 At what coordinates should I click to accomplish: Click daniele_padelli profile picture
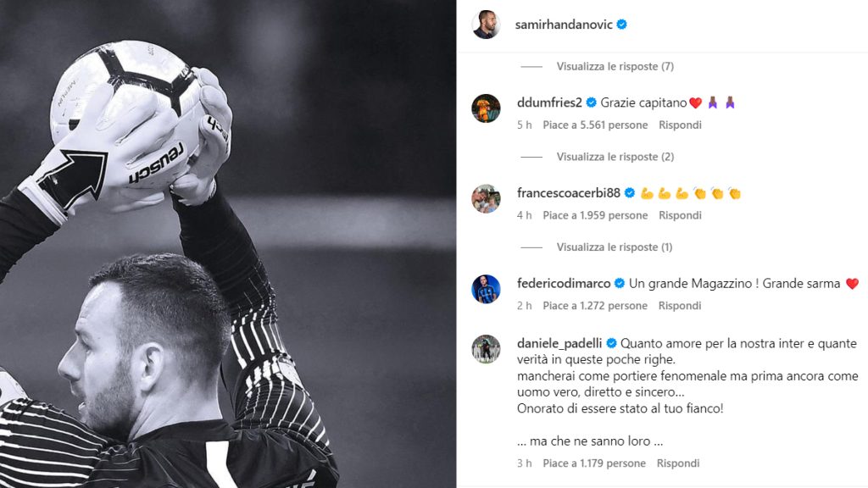tap(486, 348)
